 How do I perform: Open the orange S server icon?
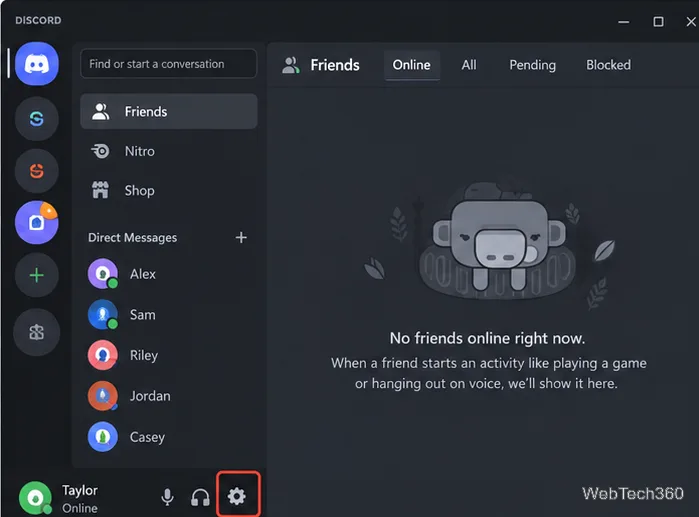pyautogui.click(x=37, y=171)
